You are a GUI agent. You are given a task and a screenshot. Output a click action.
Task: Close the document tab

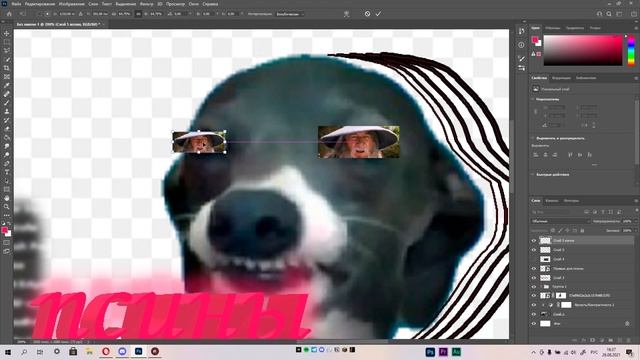[104, 24]
